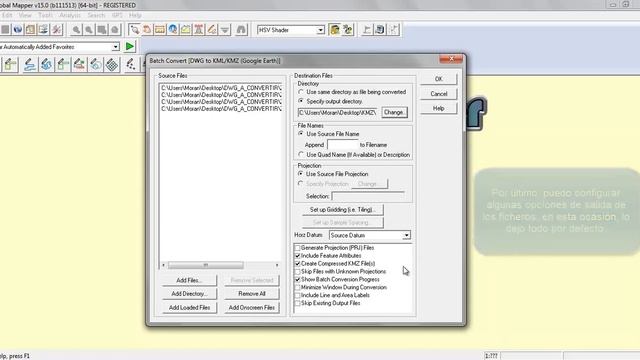Click the grid creation icon

point(112,64)
